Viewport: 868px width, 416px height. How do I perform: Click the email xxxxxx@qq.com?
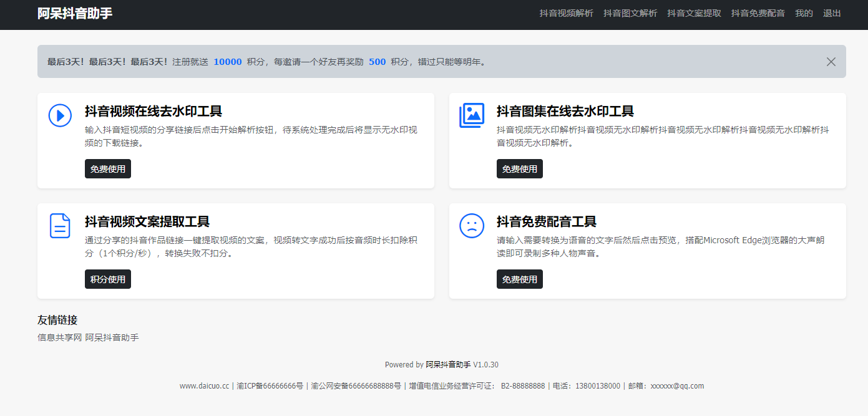pos(677,386)
